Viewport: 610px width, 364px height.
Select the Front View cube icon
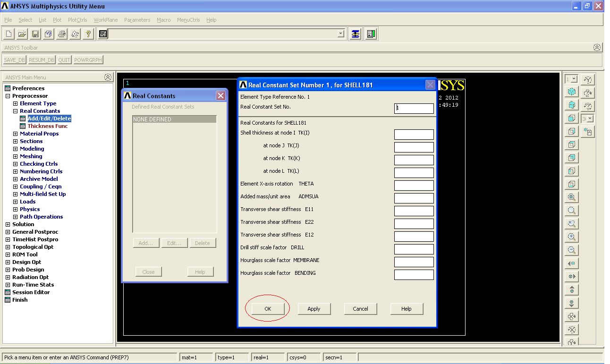(572, 118)
